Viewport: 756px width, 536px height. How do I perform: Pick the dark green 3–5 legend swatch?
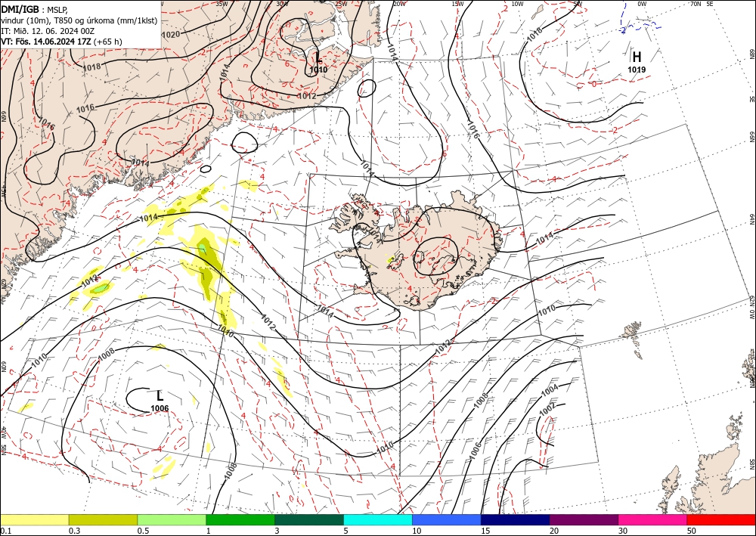309,519
